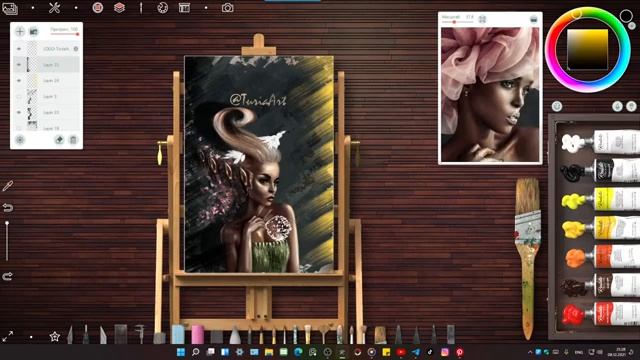Redo the stroke with the right-pointing arrow
Image resolution: width=640 pixels, height=360 pixels.
tap(7, 277)
